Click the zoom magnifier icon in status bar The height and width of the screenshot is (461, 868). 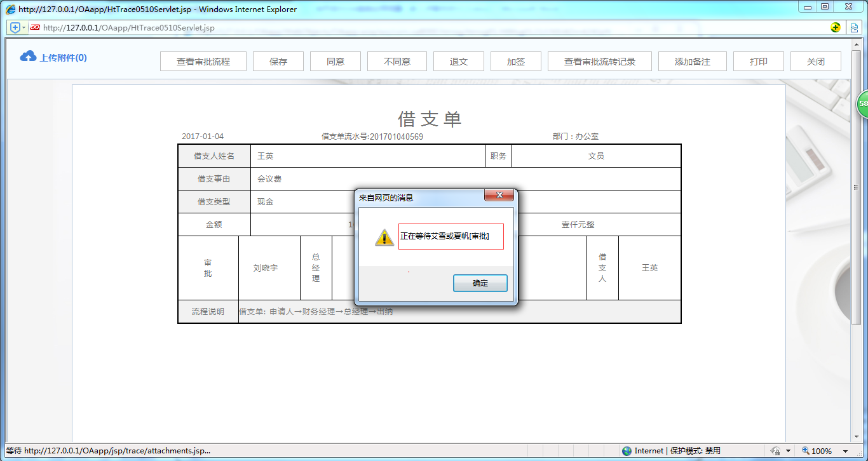(806, 451)
